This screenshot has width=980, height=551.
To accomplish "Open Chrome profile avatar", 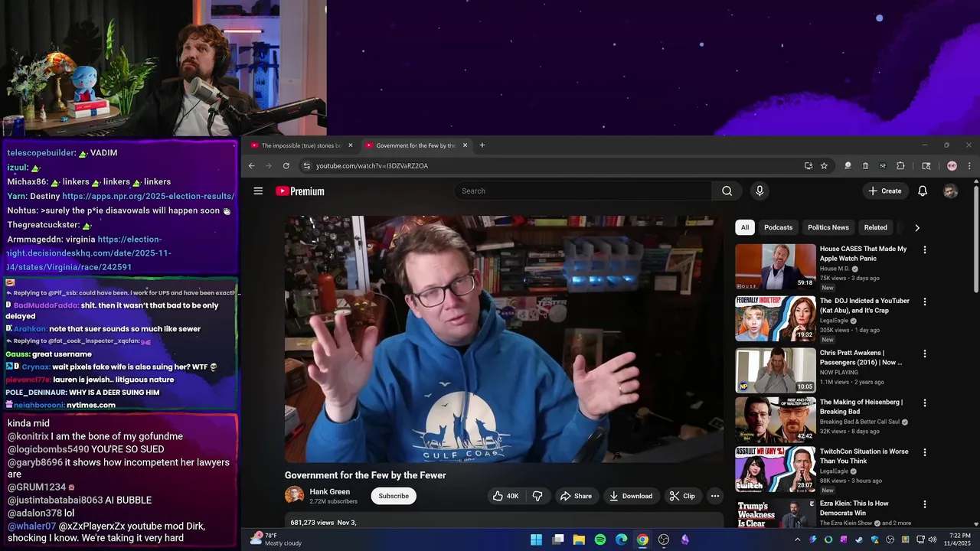I will coord(952,166).
